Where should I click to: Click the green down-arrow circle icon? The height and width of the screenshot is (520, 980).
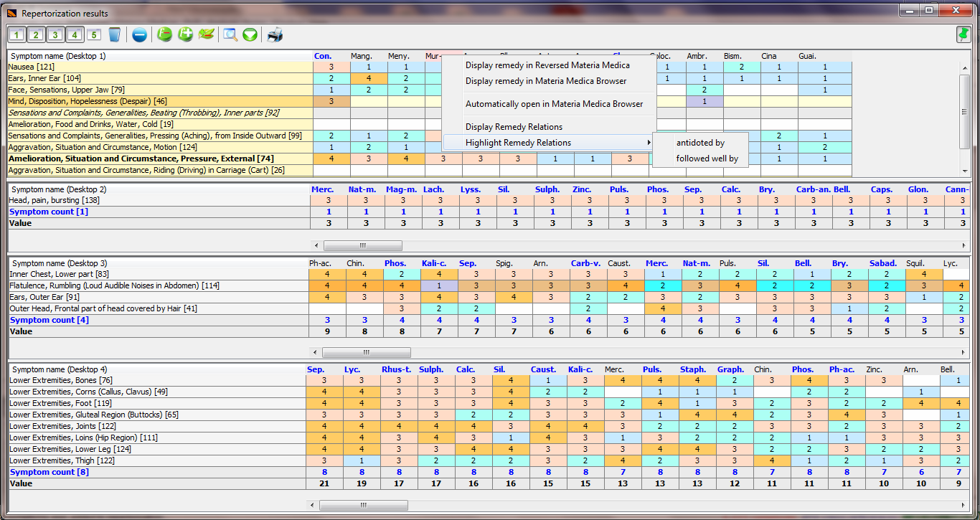[250, 34]
